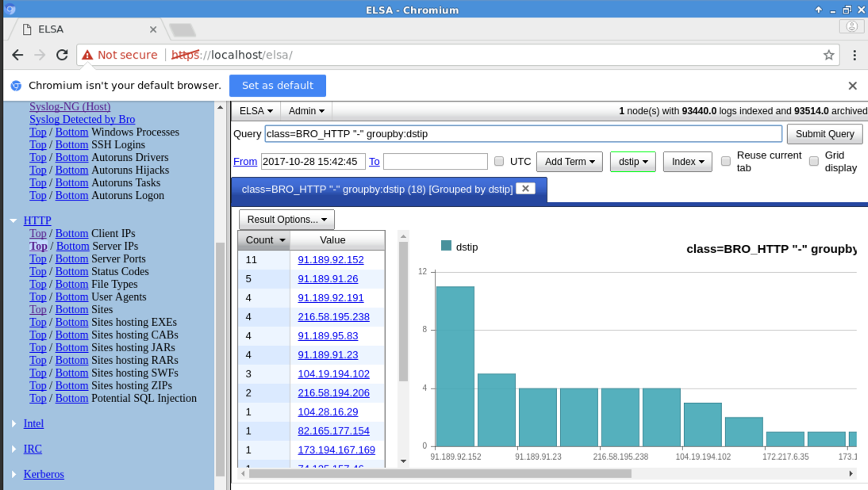Open the 91.189.92.152 IP link

pos(330,260)
